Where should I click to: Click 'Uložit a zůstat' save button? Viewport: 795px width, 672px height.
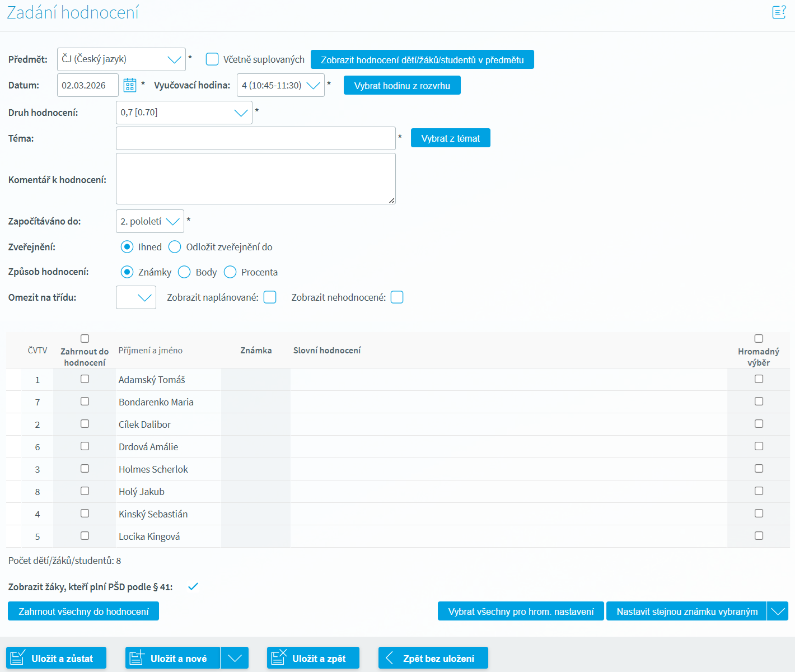tap(56, 658)
